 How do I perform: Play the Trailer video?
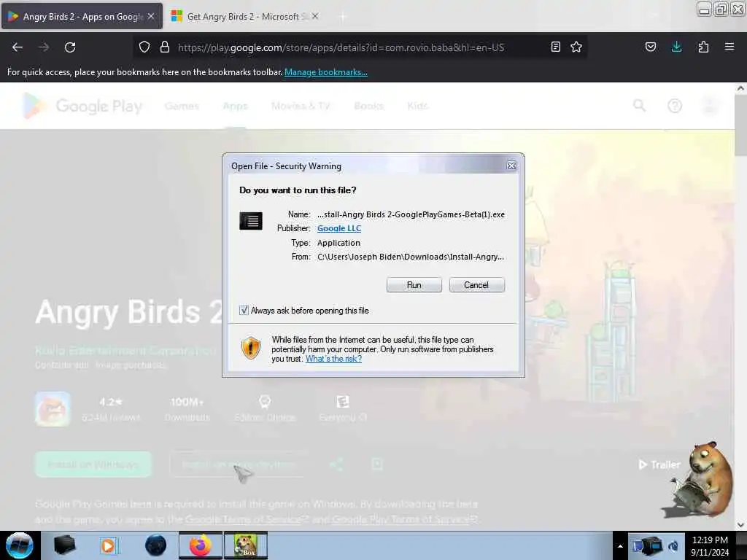pyautogui.click(x=659, y=464)
